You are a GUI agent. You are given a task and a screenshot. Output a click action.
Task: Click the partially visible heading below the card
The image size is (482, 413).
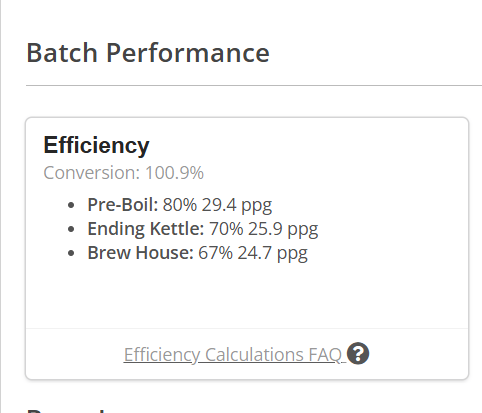pyautogui.click(x=67, y=410)
